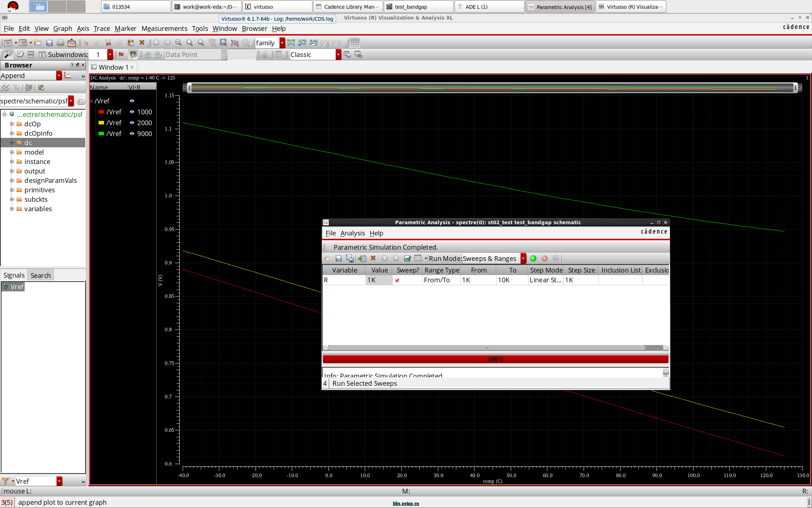812x508 pixels.
Task: Uncheck the Sweep? checkbox for variable R
Action: [x=397, y=280]
